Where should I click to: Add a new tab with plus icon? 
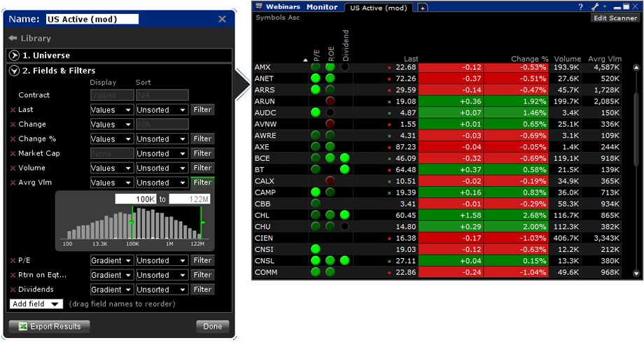click(x=422, y=8)
